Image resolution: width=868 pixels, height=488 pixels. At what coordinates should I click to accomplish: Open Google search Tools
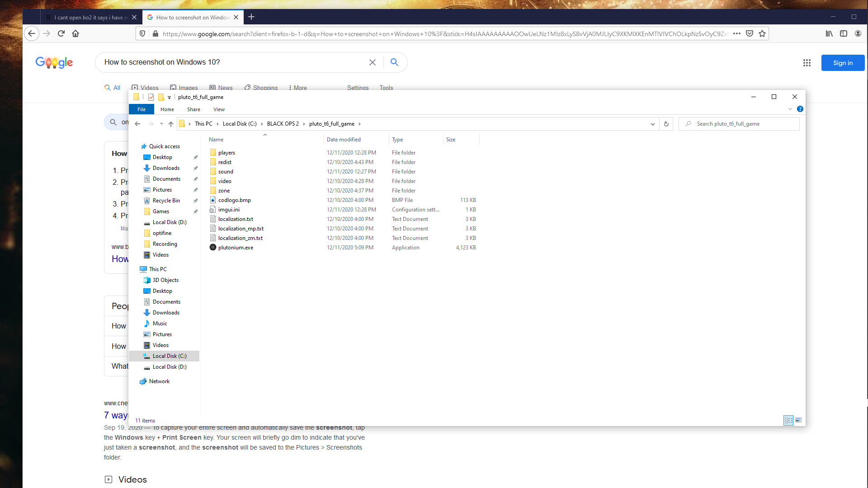pos(386,88)
